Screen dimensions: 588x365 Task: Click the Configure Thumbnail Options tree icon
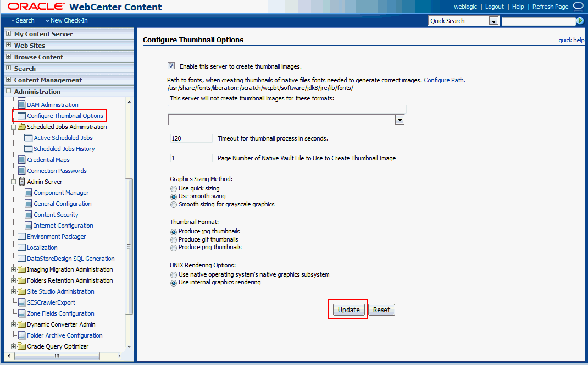[x=22, y=116]
